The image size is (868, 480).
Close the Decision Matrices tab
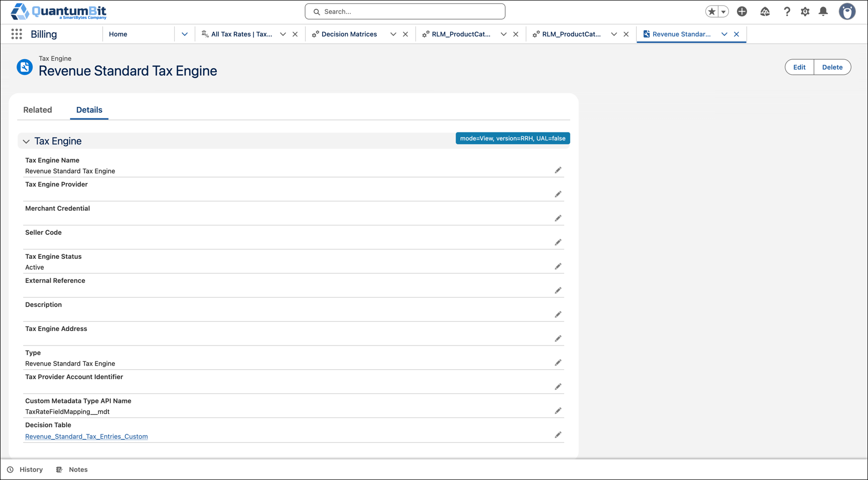pos(405,34)
